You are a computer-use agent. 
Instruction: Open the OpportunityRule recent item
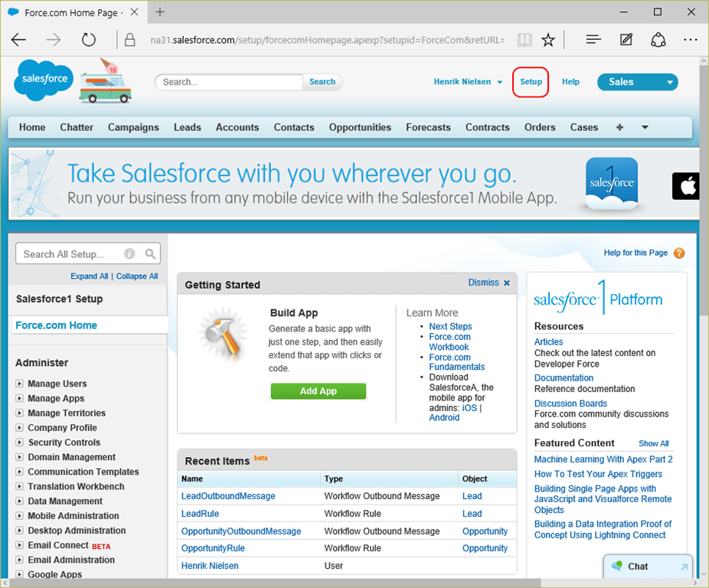click(x=213, y=548)
